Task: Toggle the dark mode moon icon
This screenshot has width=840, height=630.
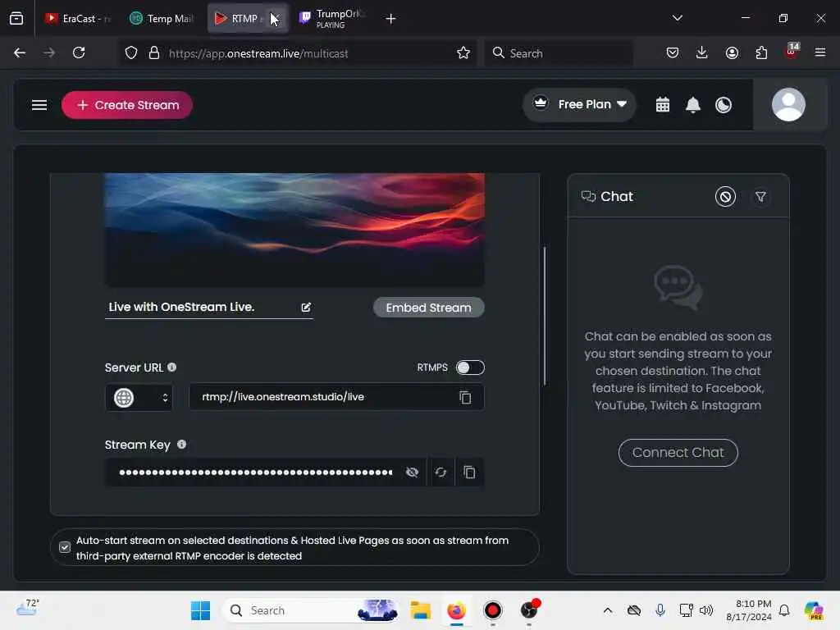Action: pyautogui.click(x=724, y=104)
